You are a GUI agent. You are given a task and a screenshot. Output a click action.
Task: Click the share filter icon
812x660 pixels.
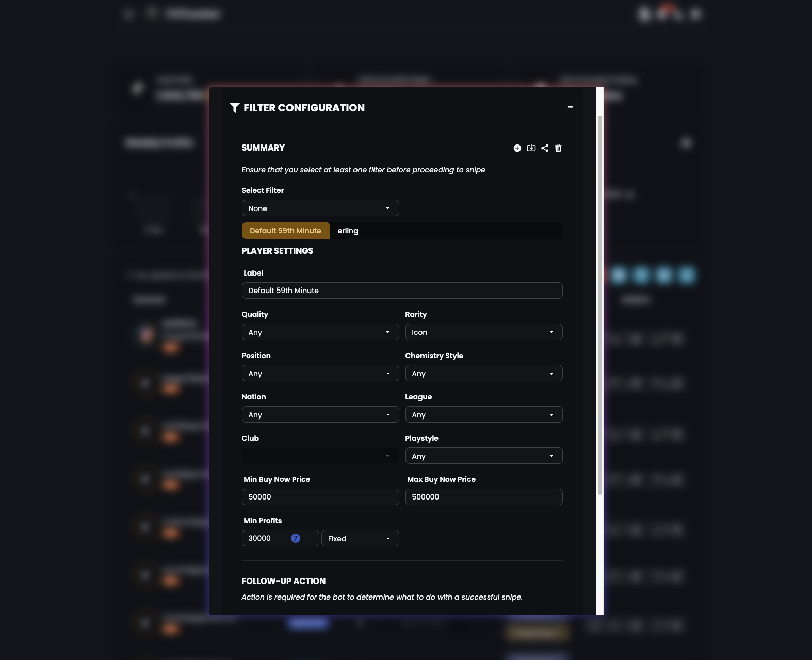545,148
